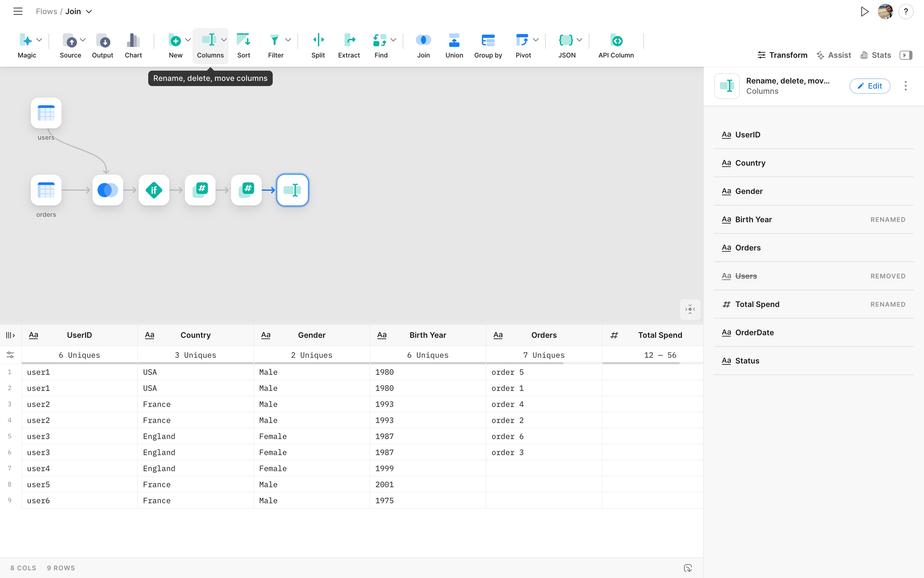924x578 pixels.
Task: Select the Birth Year column in list
Action: coord(753,220)
